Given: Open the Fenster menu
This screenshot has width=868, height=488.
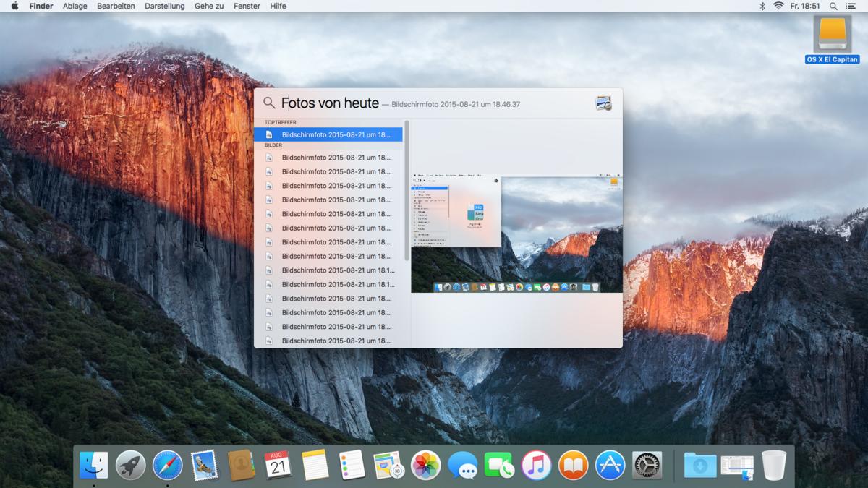Looking at the screenshot, I should click(x=247, y=6).
